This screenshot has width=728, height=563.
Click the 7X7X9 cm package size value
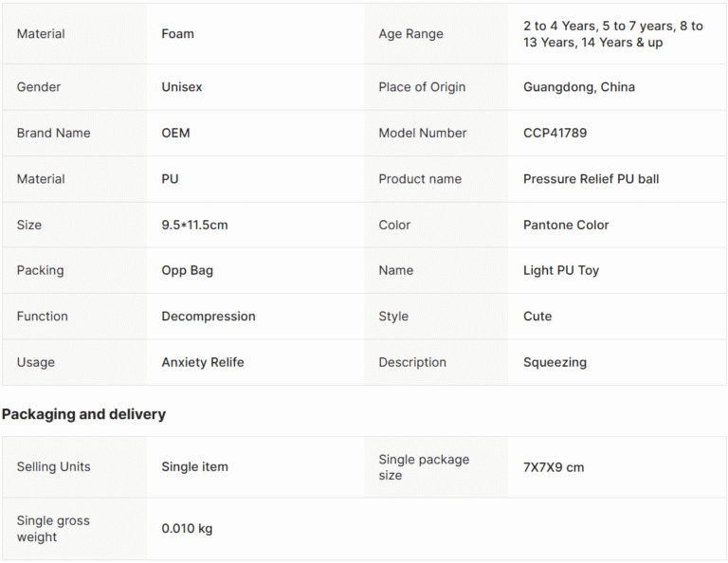(554, 467)
